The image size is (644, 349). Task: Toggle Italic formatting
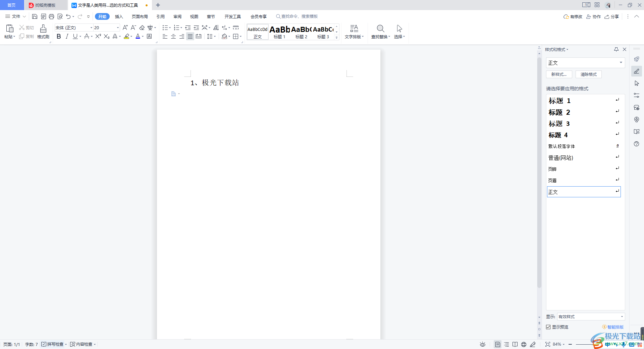pyautogui.click(x=67, y=36)
